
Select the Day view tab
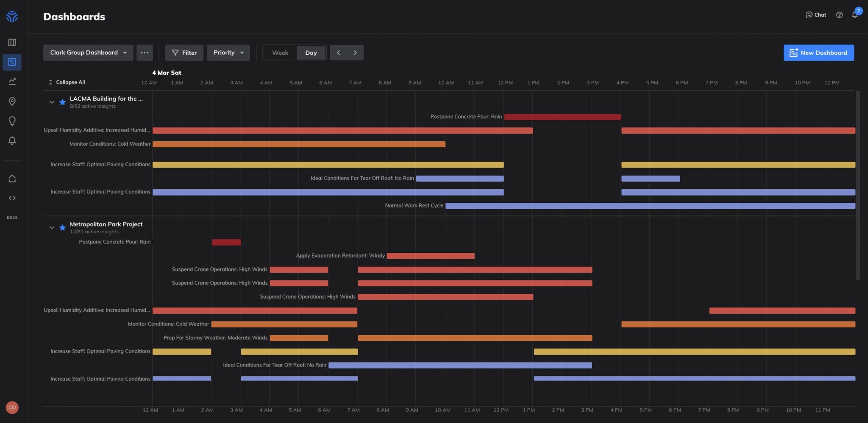[x=311, y=53]
